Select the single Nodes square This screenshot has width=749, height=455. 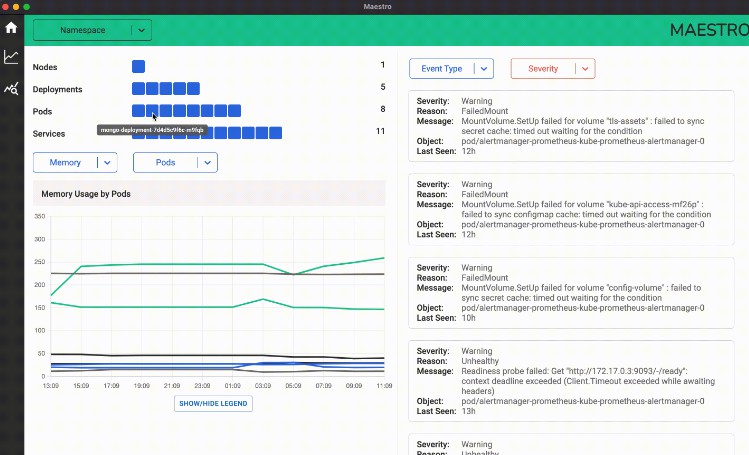(x=138, y=66)
